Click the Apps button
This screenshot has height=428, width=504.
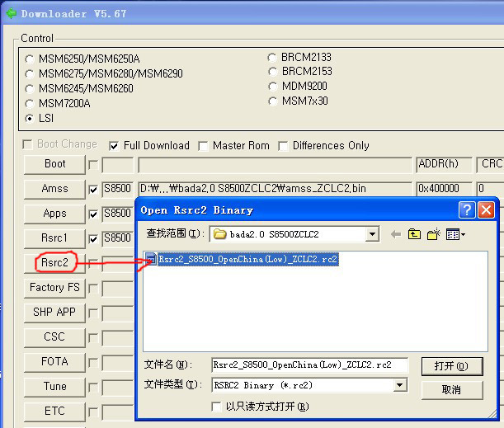pyautogui.click(x=54, y=214)
